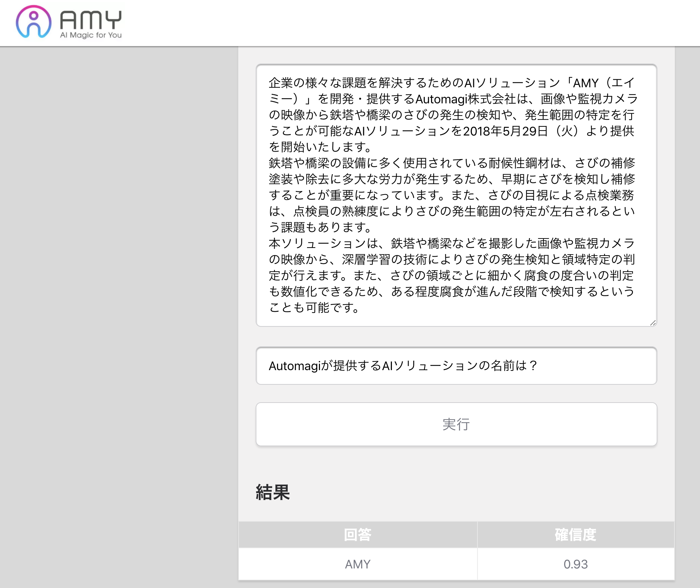
Task: Click the AMY wordmark in header
Action: pos(91,19)
